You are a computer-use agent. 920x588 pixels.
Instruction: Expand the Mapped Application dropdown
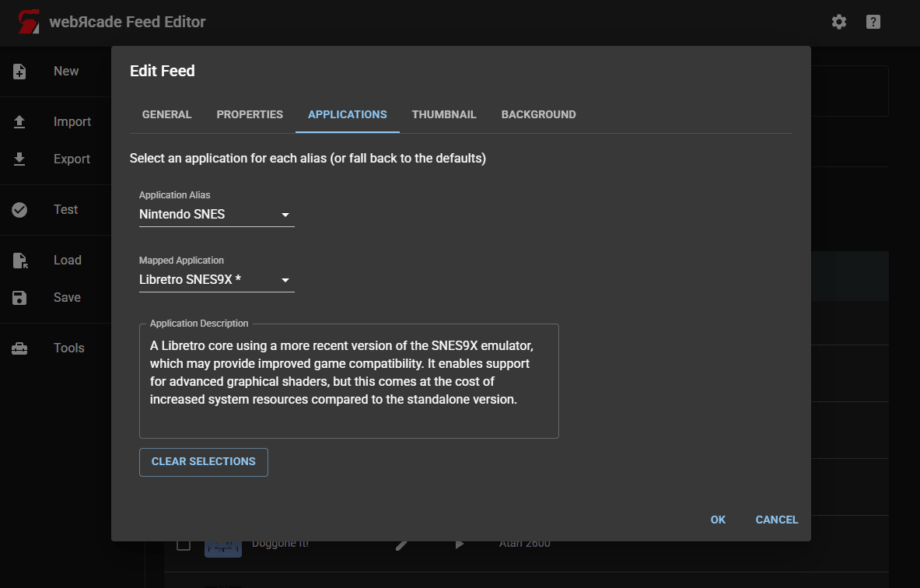(216, 280)
